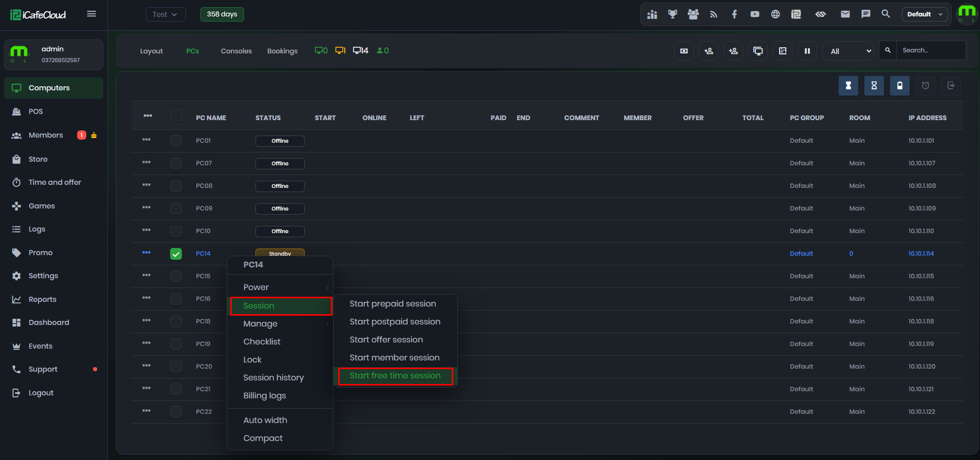Click the trophy icon in the top bar

click(x=673, y=14)
